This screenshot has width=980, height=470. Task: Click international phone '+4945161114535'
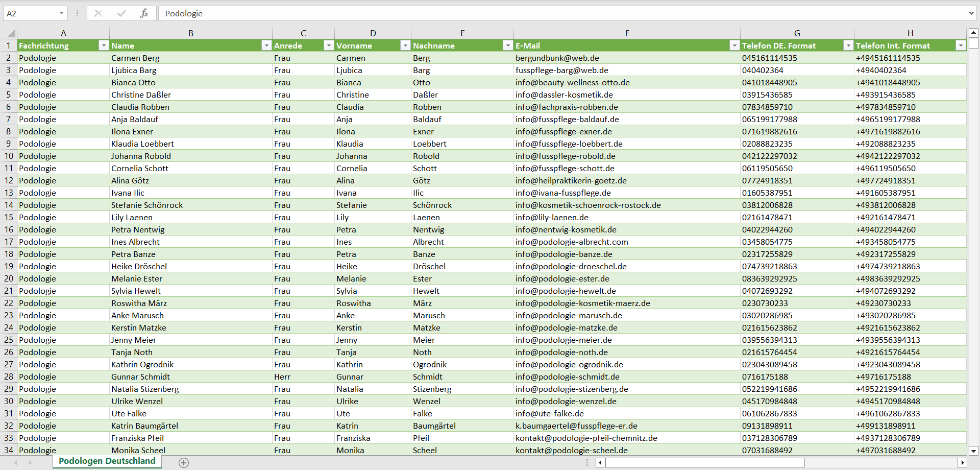911,58
